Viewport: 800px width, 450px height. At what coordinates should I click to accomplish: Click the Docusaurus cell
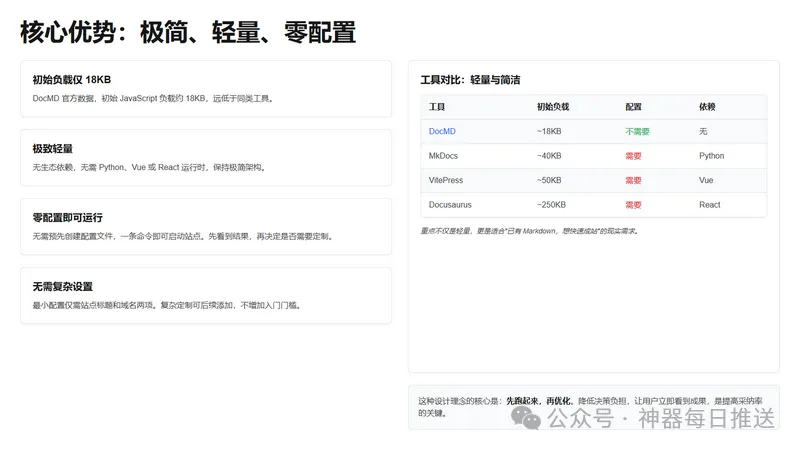click(450, 205)
